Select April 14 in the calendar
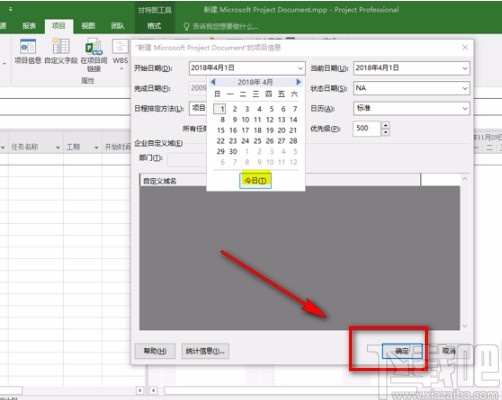Screen dimensions: 502x400 (293, 120)
